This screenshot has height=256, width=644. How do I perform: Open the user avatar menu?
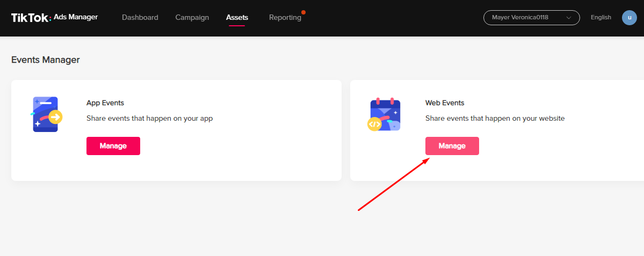pyautogui.click(x=629, y=18)
